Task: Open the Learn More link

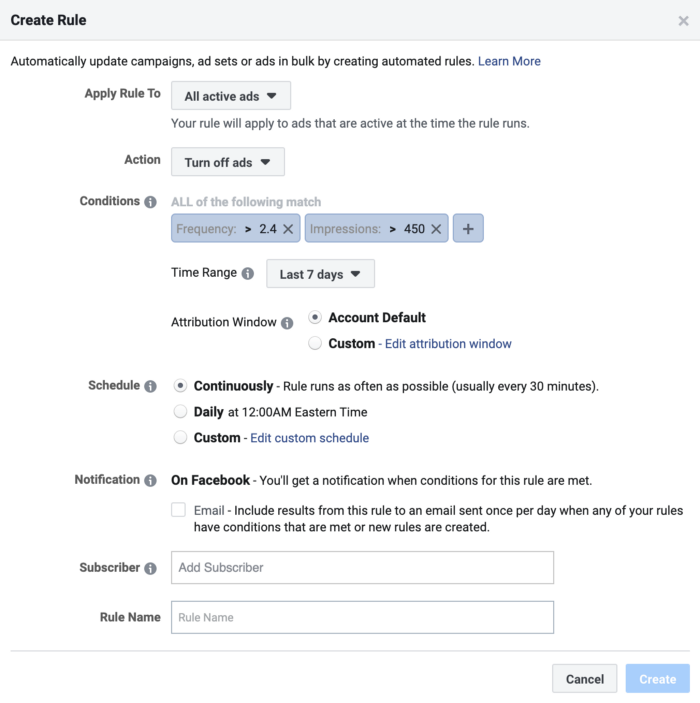Action: (x=509, y=61)
